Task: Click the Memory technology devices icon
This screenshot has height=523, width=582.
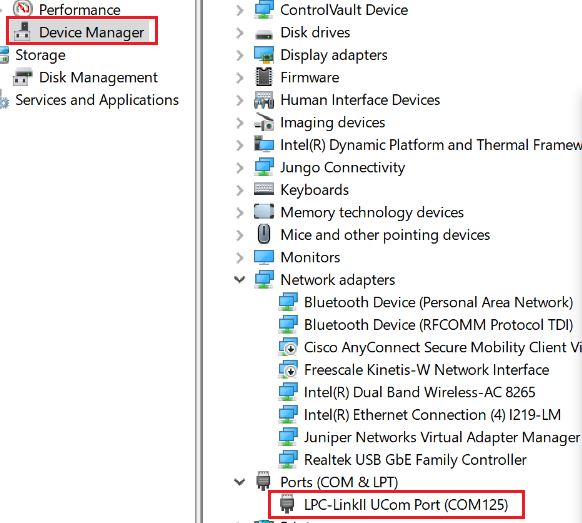Action: pos(264,212)
